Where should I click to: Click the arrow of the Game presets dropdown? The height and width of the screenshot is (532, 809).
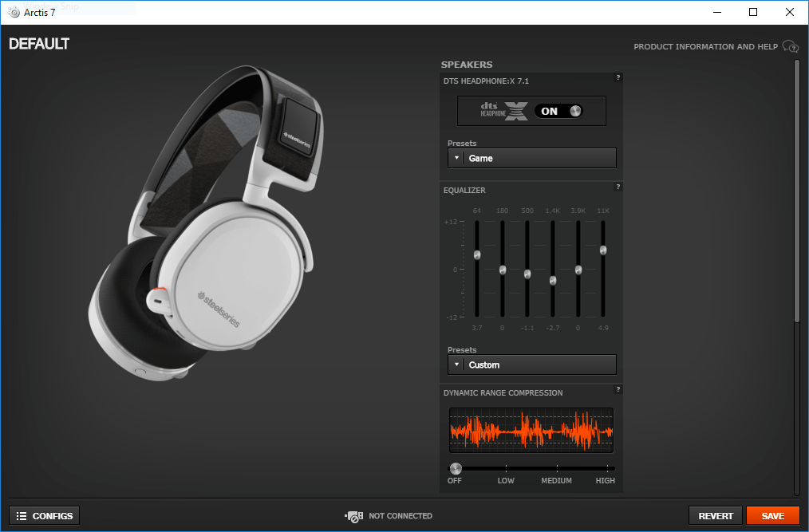click(x=456, y=159)
